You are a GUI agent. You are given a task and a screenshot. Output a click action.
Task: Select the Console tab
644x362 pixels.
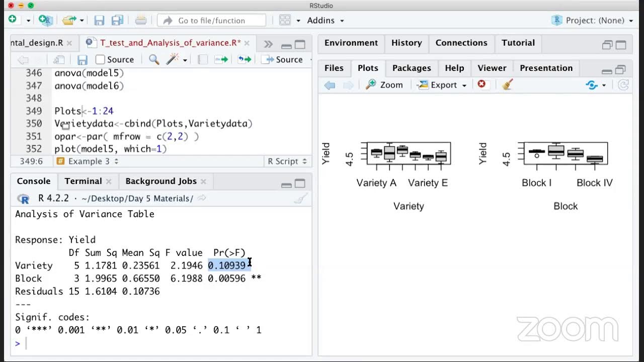[x=34, y=181]
